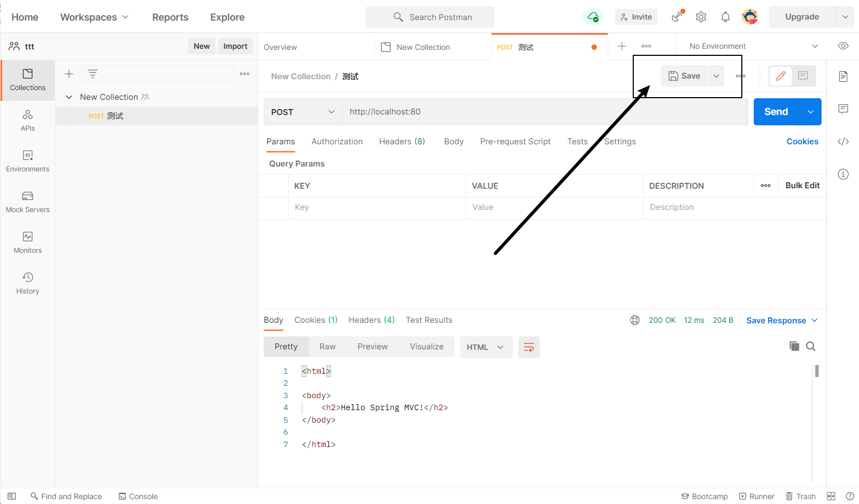
Task: Open the History sidebar panel
Action: (x=28, y=283)
